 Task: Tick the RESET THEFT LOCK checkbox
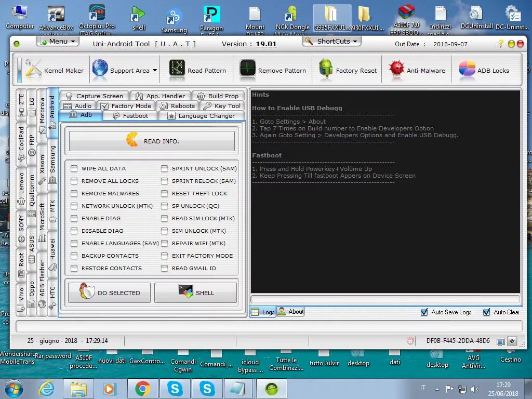click(x=165, y=193)
